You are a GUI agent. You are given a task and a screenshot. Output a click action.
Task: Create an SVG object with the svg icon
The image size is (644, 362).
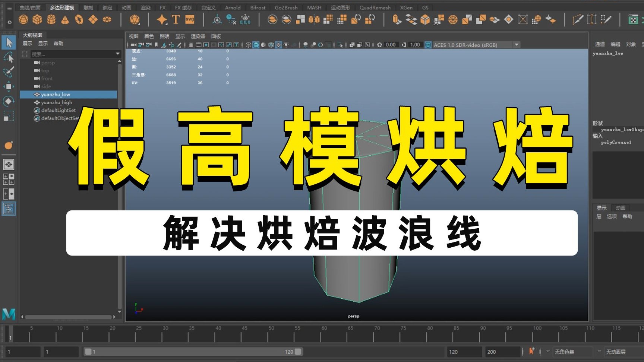point(189,19)
